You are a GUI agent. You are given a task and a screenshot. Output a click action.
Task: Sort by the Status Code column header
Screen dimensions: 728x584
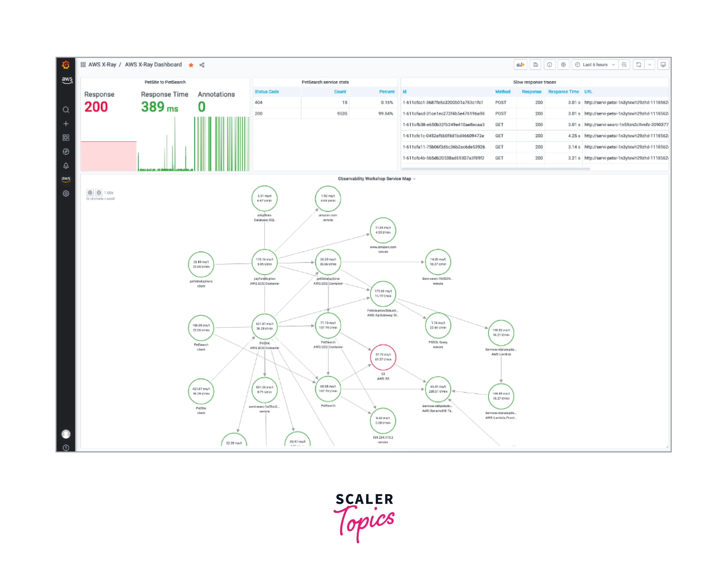pyautogui.click(x=267, y=92)
